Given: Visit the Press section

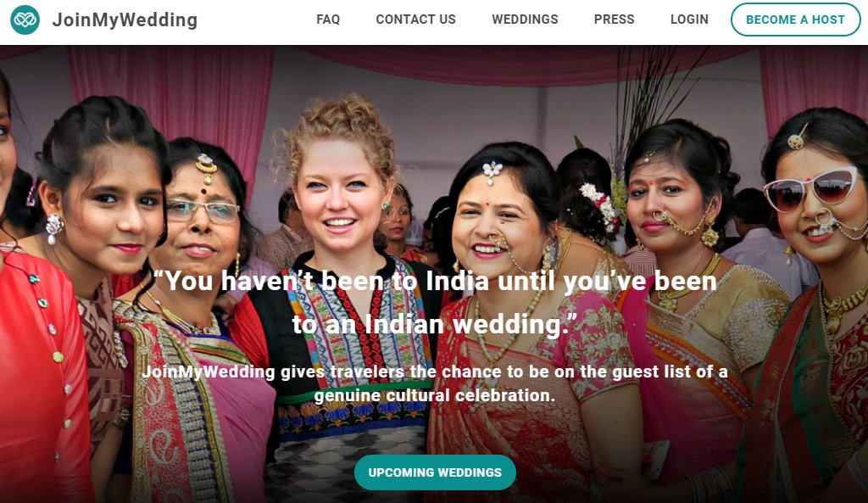Looking at the screenshot, I should click(x=614, y=20).
